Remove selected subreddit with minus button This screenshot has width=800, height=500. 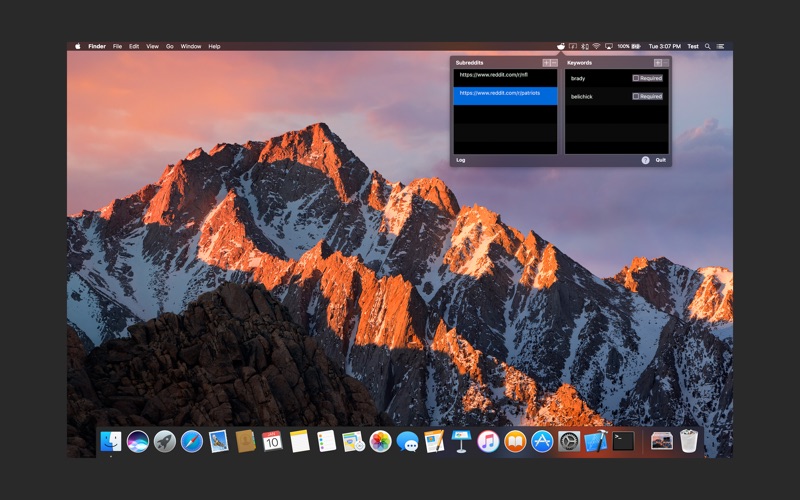tap(553, 63)
